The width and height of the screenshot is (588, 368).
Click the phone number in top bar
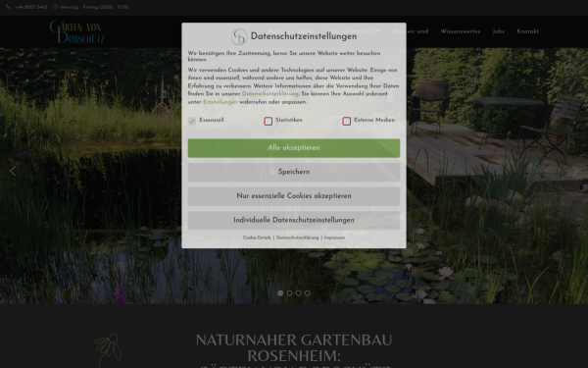point(30,7)
